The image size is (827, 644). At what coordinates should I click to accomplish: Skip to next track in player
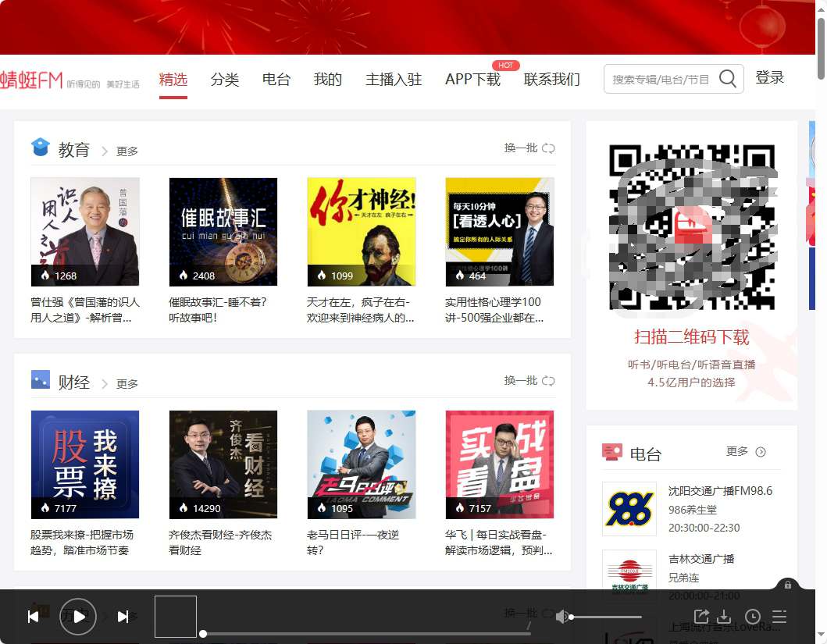coord(123,617)
